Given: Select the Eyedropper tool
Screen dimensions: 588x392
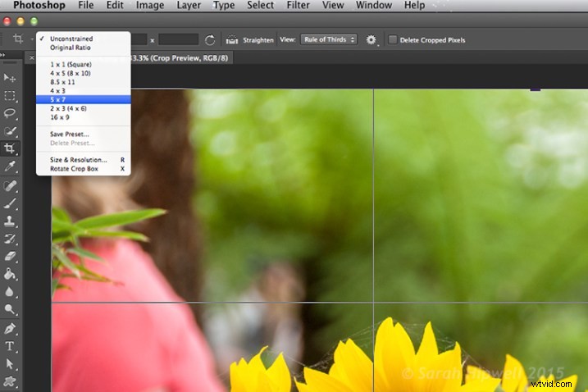Looking at the screenshot, I should tap(9, 166).
